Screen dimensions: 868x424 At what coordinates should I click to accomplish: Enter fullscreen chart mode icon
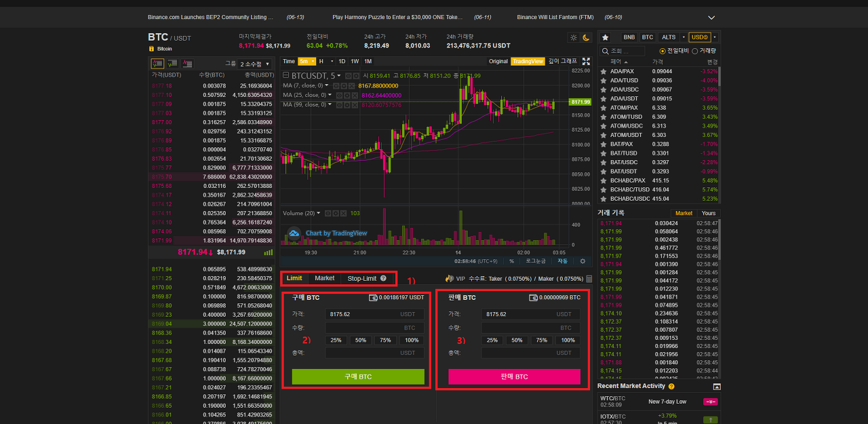point(587,61)
